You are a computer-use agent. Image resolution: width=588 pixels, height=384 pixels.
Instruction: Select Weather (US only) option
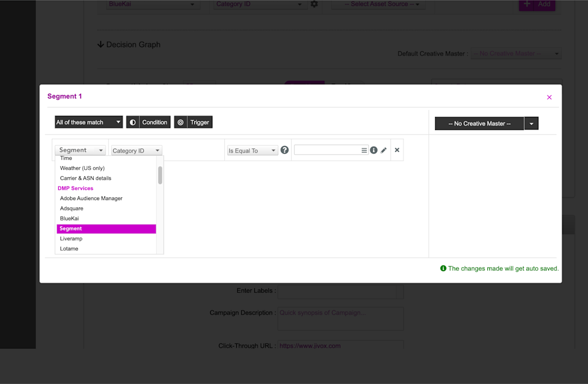[82, 168]
